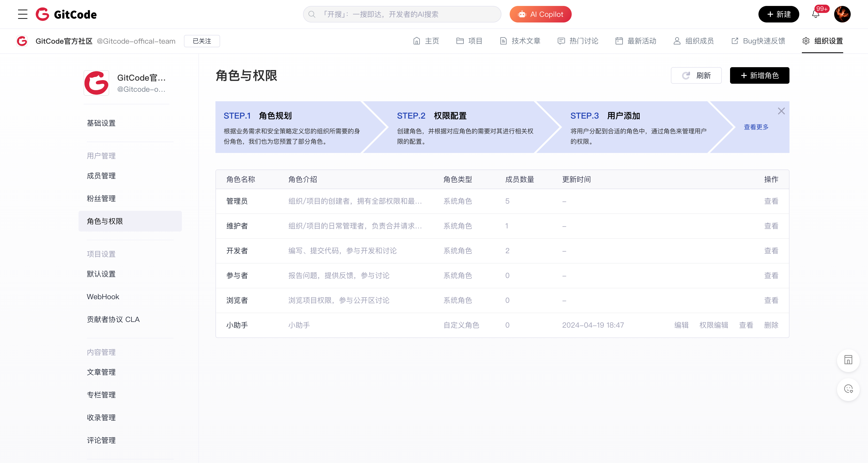Viewport: 868px width, 463px height.
Task: Click 权限编辑 for the 小助手 role
Action: 713,325
